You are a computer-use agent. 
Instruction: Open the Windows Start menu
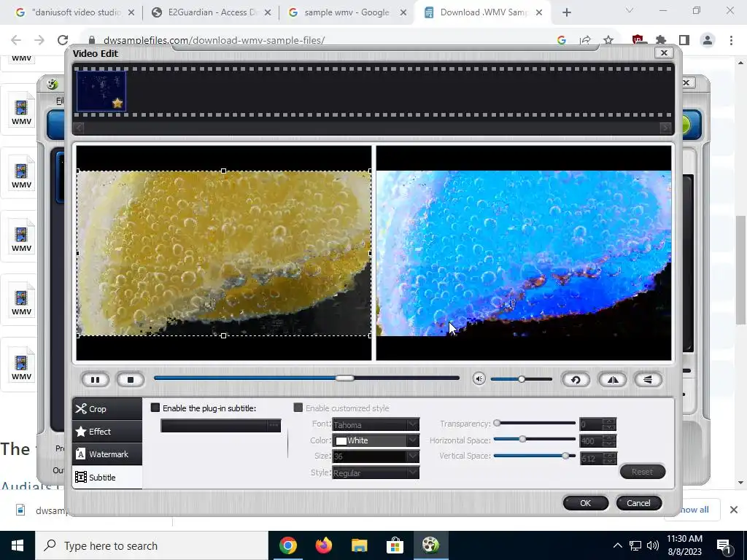click(x=18, y=545)
